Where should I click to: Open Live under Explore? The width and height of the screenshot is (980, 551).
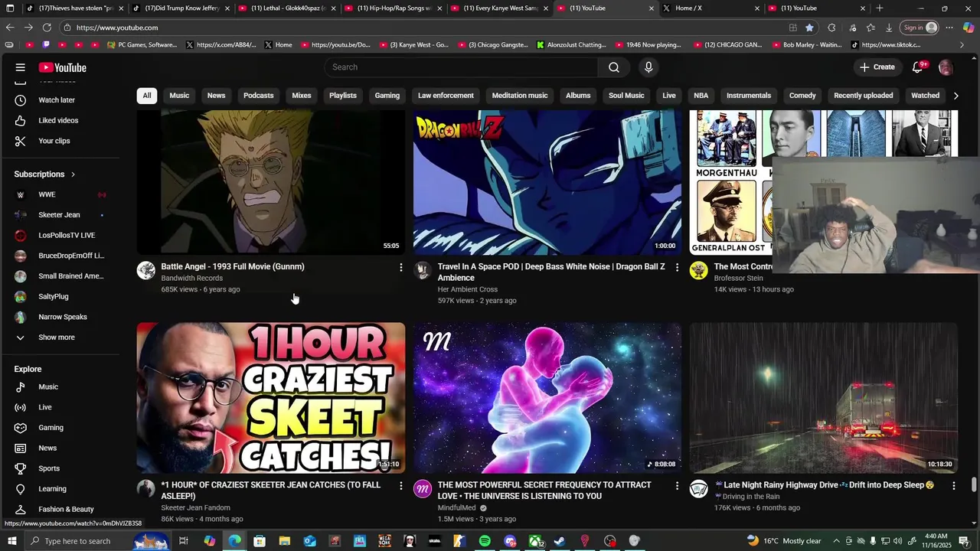pos(45,407)
